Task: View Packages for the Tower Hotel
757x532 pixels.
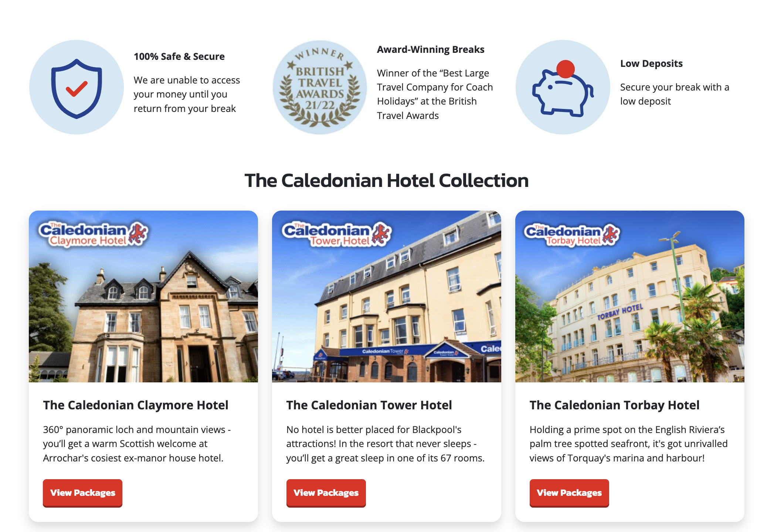Action: coord(326,493)
